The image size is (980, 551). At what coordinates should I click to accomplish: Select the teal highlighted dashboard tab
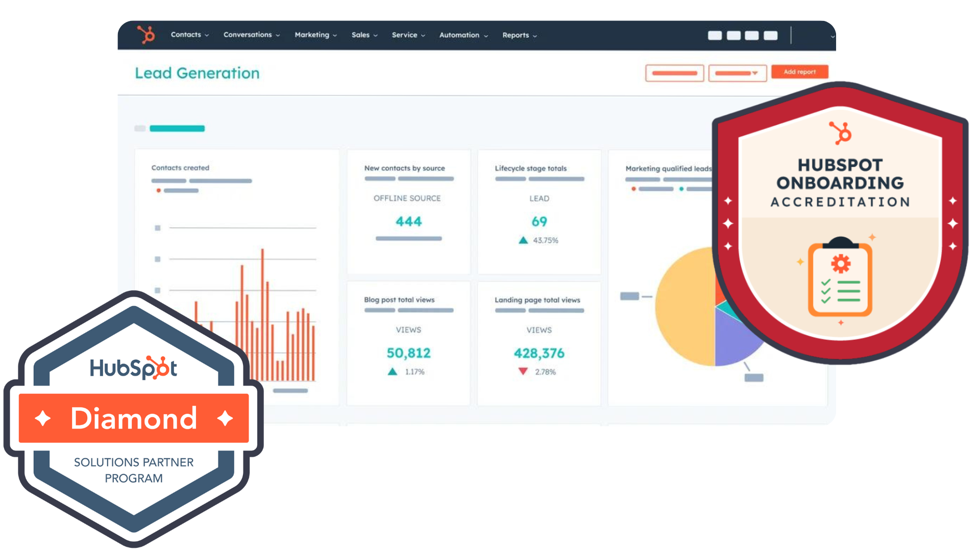click(177, 129)
